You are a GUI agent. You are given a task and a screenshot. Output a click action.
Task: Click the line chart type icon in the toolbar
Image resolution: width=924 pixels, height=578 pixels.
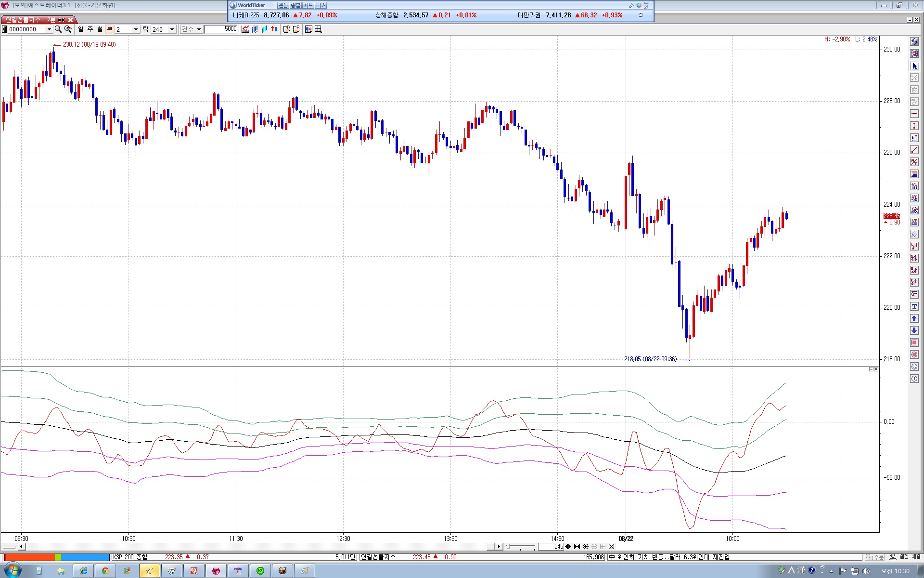(245, 29)
